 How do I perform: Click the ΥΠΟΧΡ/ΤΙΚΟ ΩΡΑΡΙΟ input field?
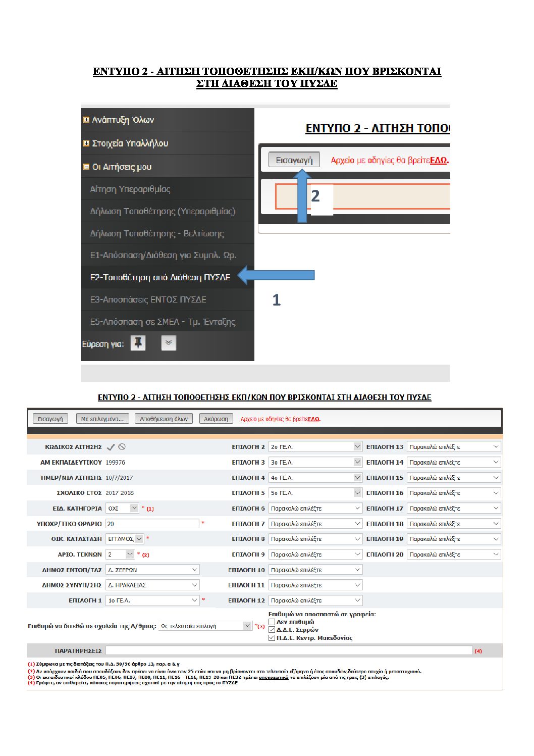(152, 524)
